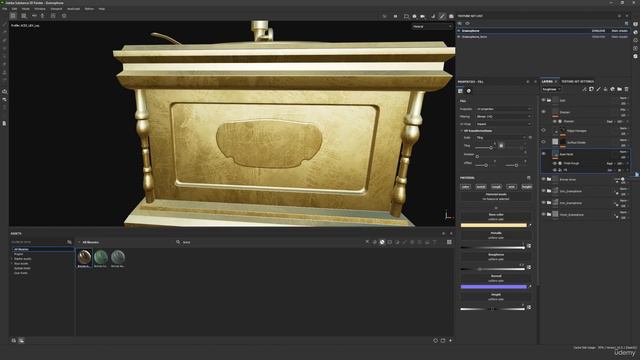
Task: Click the Metallic slider track
Action: [493, 248]
